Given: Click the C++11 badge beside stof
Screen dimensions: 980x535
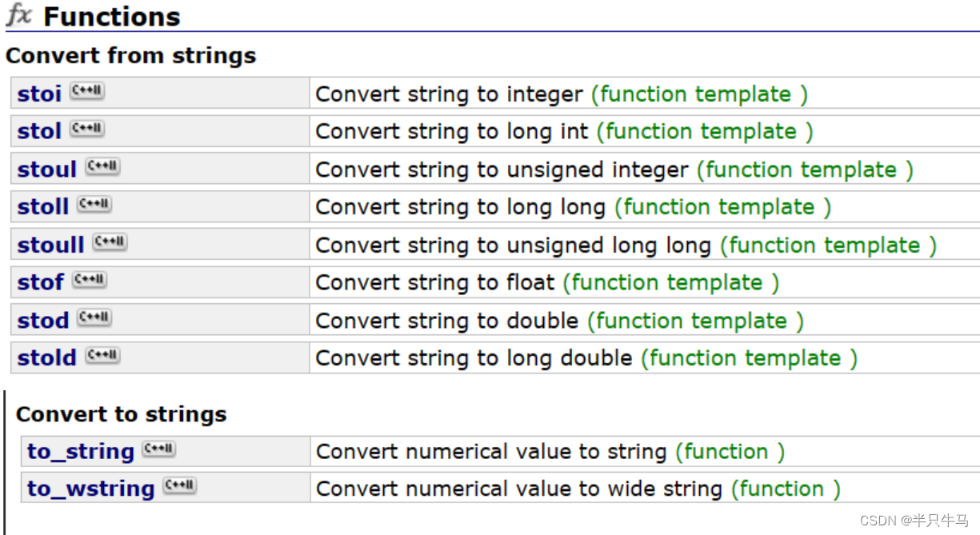Looking at the screenshot, I should [x=89, y=280].
